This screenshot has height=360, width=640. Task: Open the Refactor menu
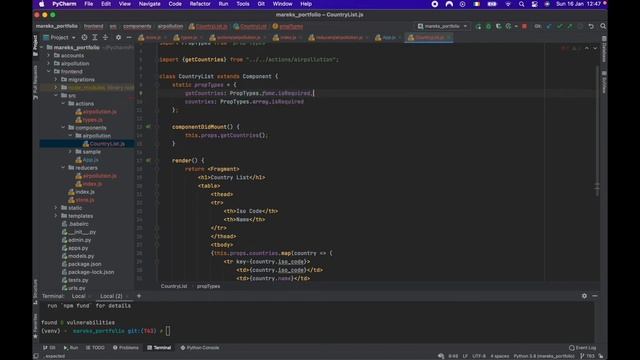pos(200,4)
